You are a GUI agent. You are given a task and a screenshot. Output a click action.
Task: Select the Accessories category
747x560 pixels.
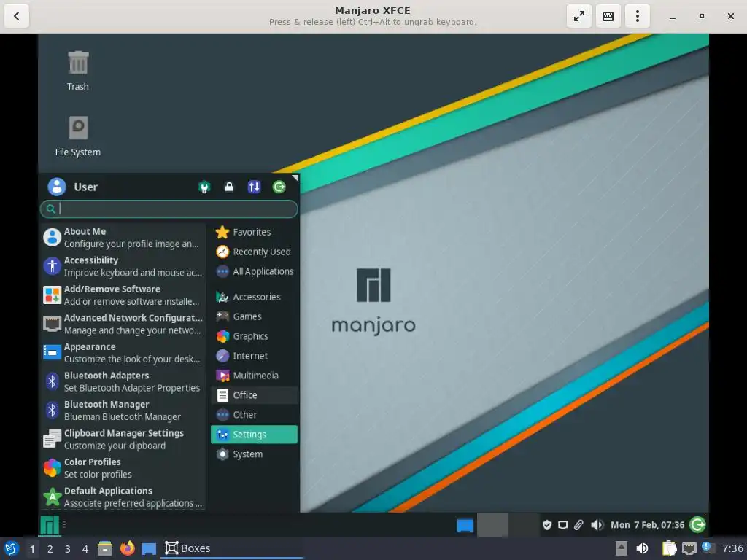point(254,297)
